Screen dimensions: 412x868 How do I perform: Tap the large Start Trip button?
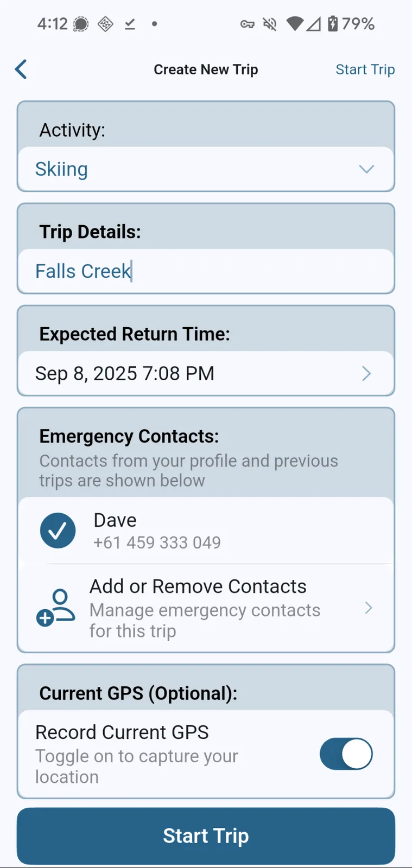(206, 836)
